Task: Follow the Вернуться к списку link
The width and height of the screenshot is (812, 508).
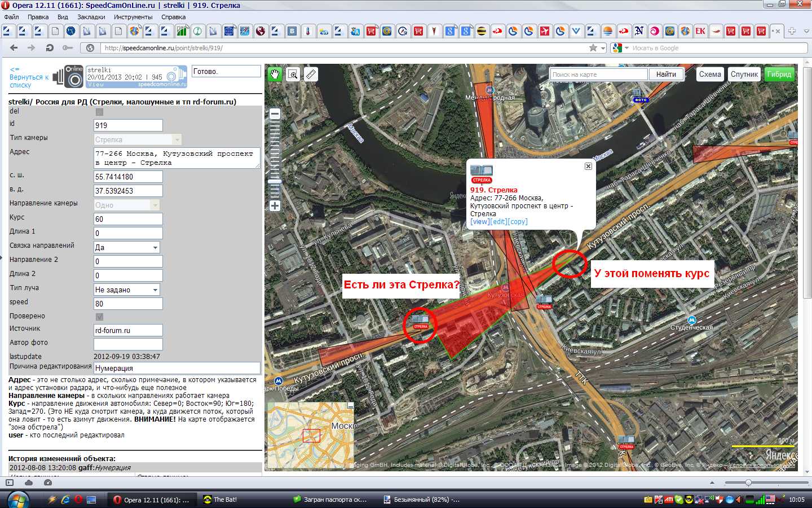Action: click(x=29, y=77)
